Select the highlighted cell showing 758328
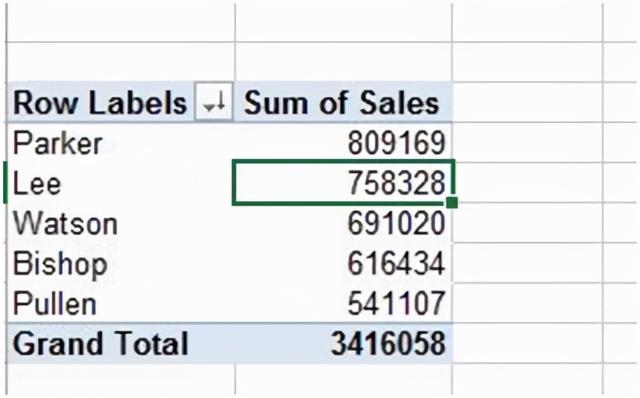This screenshot has height=398, width=640. 344,182
